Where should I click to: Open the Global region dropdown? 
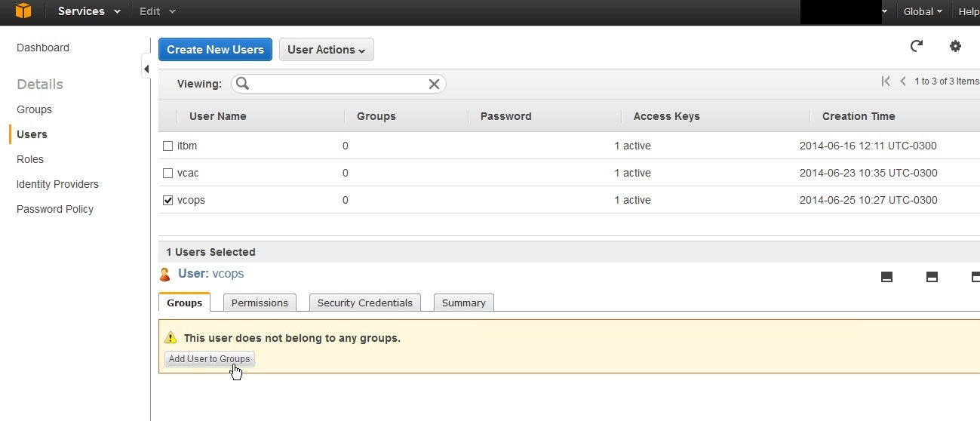coord(923,11)
